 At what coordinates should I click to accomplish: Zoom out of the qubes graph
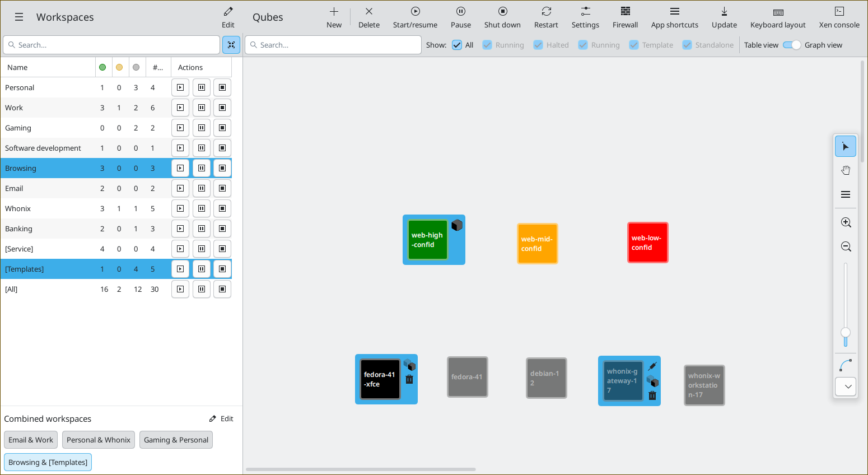[846, 246]
